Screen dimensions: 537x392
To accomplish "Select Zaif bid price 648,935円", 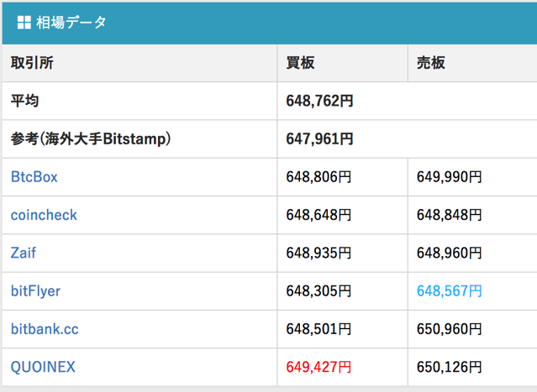I will coord(319,253).
